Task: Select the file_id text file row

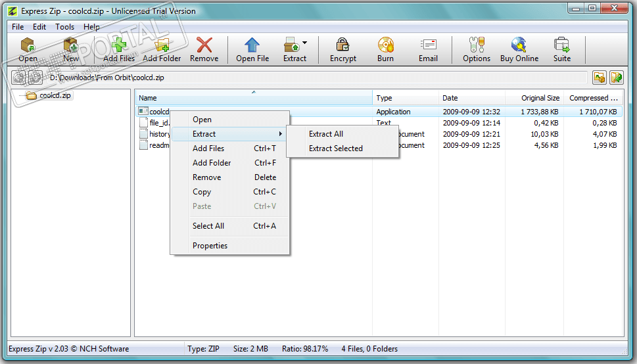Action: click(x=379, y=123)
